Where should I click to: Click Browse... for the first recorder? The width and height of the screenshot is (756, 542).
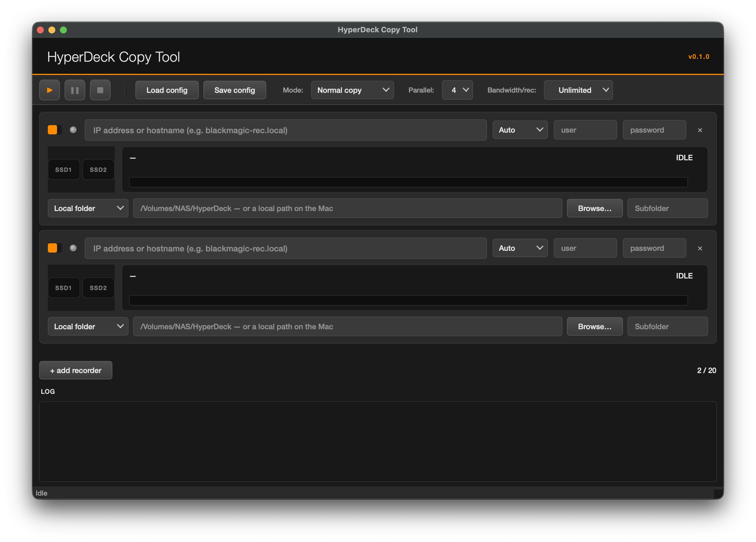(595, 208)
